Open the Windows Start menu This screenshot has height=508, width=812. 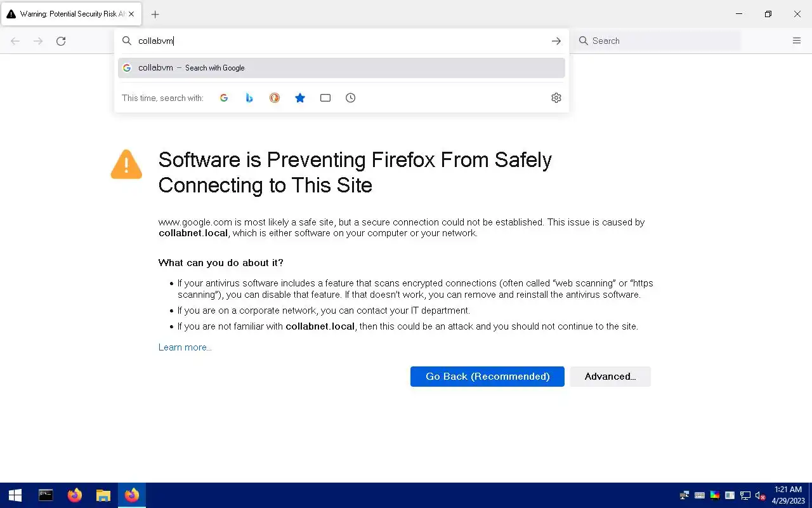pyautogui.click(x=15, y=495)
